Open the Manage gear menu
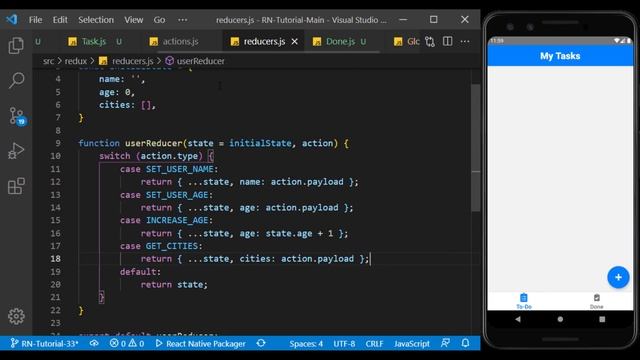640x360 pixels. point(16,316)
